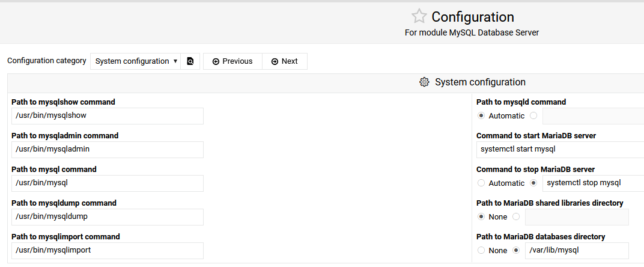Open the Configuration category dropdown

point(135,61)
